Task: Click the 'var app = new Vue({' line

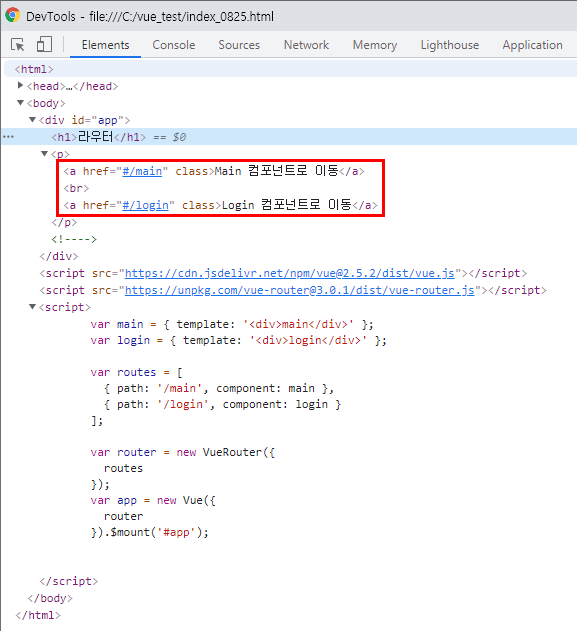Action: pos(153,500)
